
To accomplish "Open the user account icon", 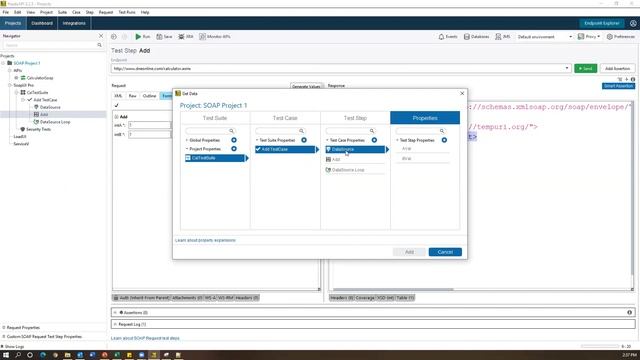I will coord(633,23).
